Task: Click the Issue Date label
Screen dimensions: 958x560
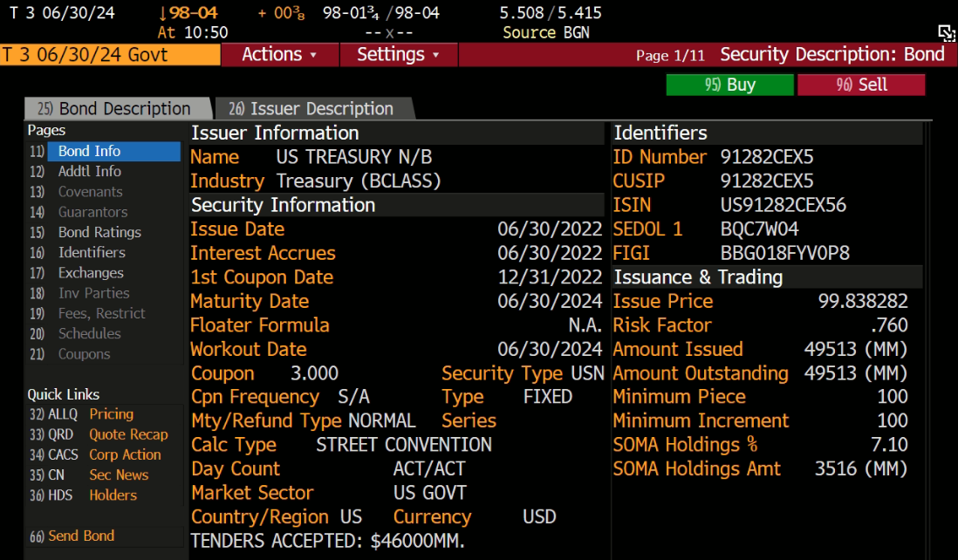Action: (237, 229)
